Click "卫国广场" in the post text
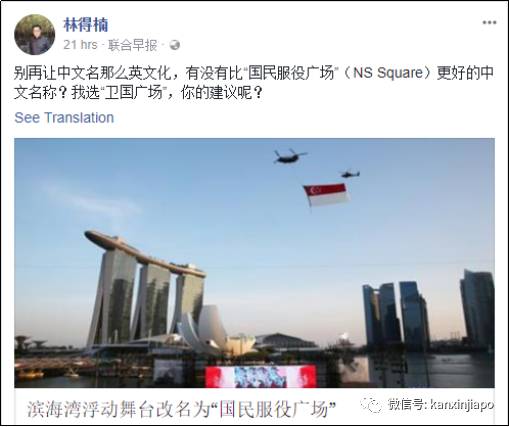The image size is (509, 427). click(134, 93)
